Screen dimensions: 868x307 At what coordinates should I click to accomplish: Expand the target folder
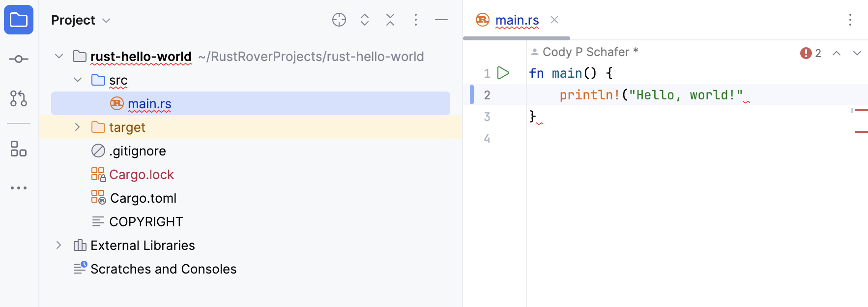tap(78, 127)
